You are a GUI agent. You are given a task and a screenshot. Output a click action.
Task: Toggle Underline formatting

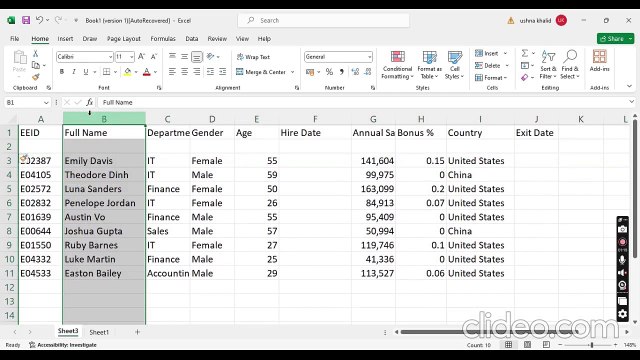(x=86, y=72)
